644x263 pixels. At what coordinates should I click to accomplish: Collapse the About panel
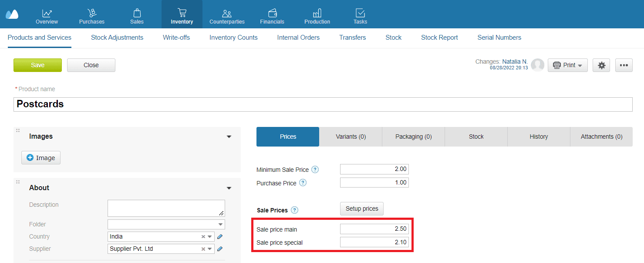click(229, 188)
